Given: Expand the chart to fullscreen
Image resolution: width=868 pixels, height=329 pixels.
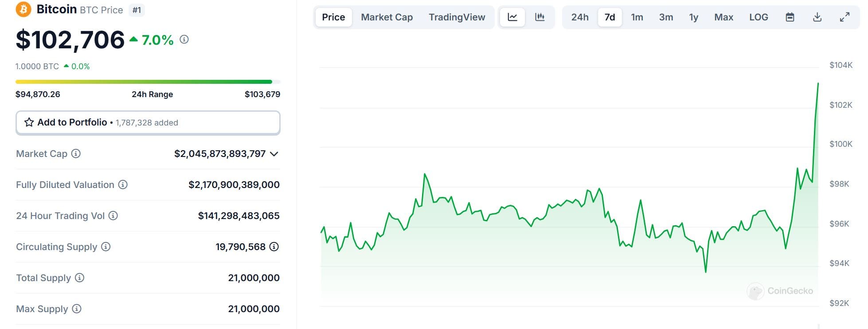Looking at the screenshot, I should point(845,17).
